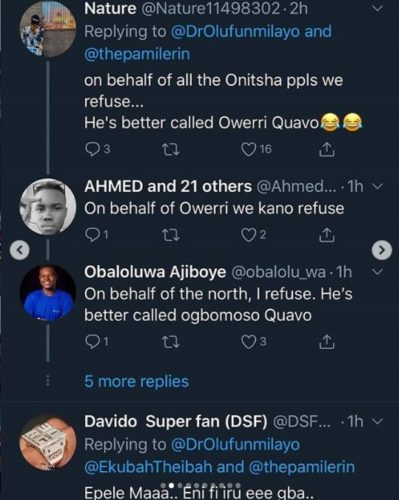Viewport: 399px width, 500px height.
Task: Retweet Nature's Owerri Quavo tweet
Action: pyautogui.click(x=170, y=149)
